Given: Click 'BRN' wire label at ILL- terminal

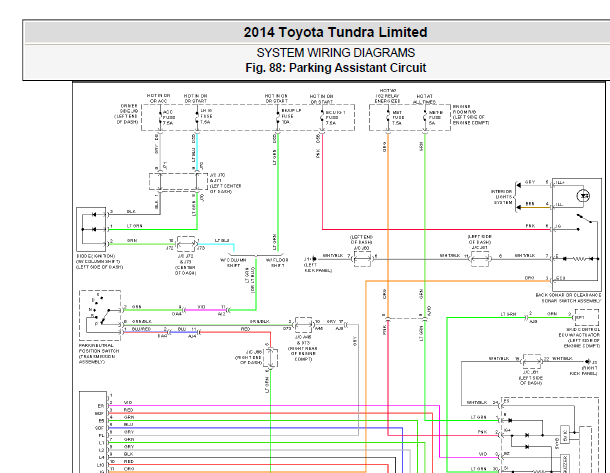Looking at the screenshot, I should pyautogui.click(x=529, y=203).
